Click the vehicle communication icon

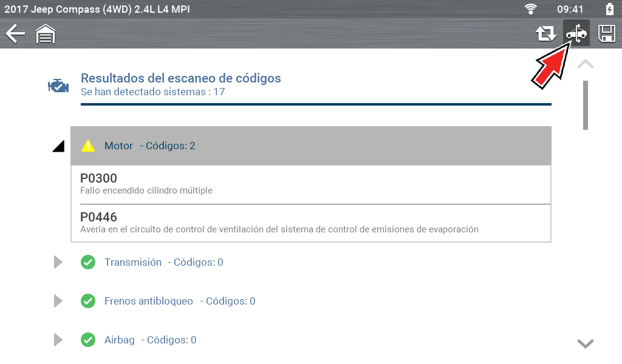[x=576, y=33]
